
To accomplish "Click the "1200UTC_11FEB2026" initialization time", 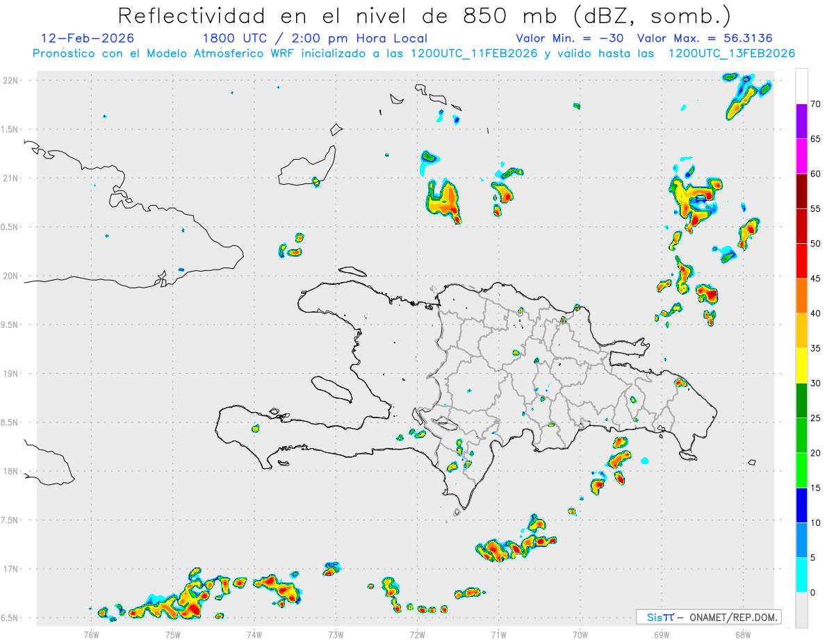I will click(x=473, y=53).
